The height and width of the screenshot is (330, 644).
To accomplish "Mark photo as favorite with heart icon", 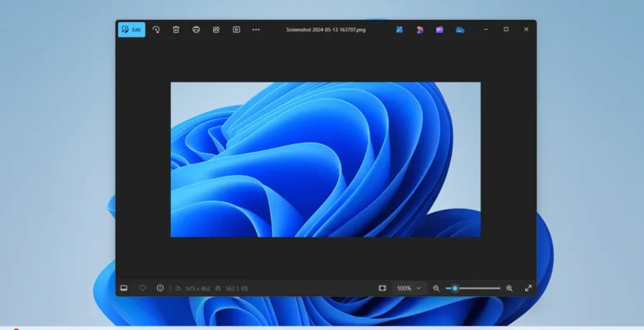I will [x=142, y=288].
